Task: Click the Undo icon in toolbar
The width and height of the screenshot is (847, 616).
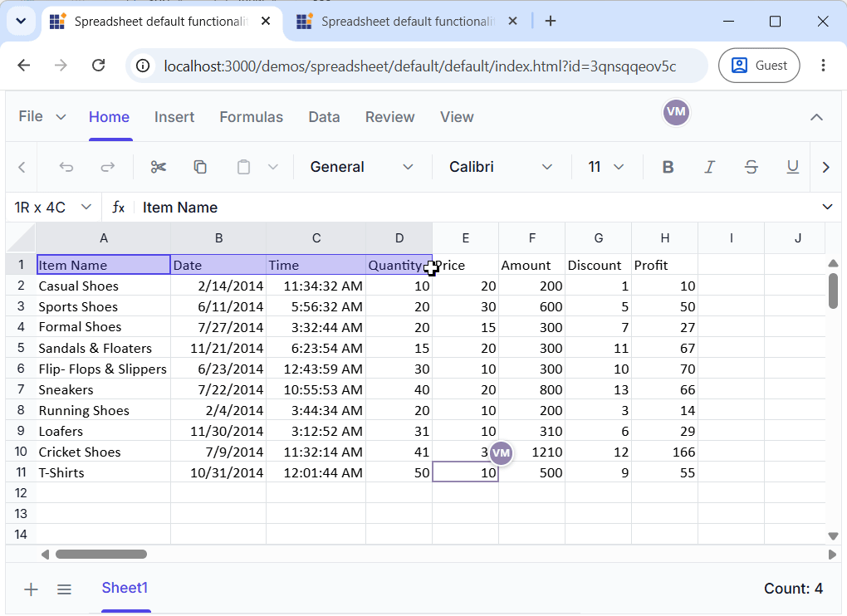Action: [x=66, y=168]
